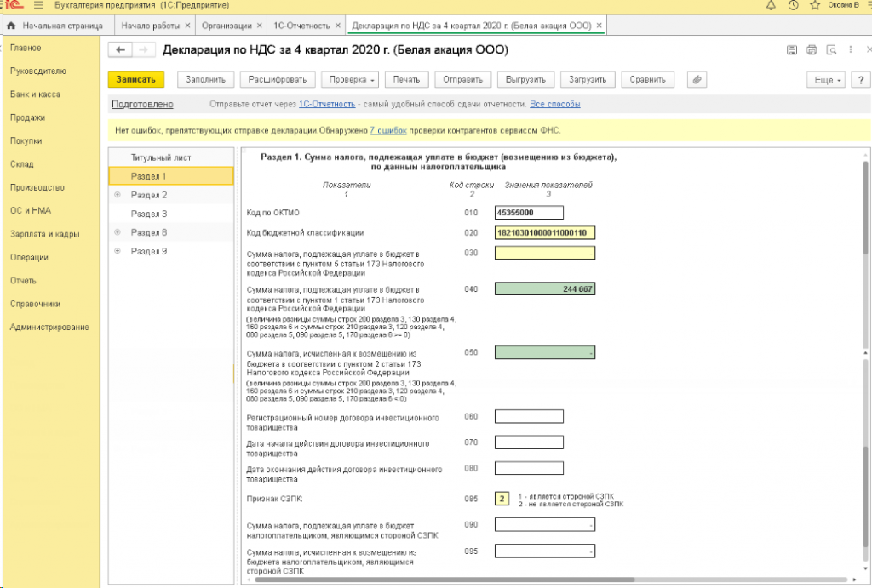The image size is (872, 588).
Task: Click the Сравнить button
Action: [647, 79]
